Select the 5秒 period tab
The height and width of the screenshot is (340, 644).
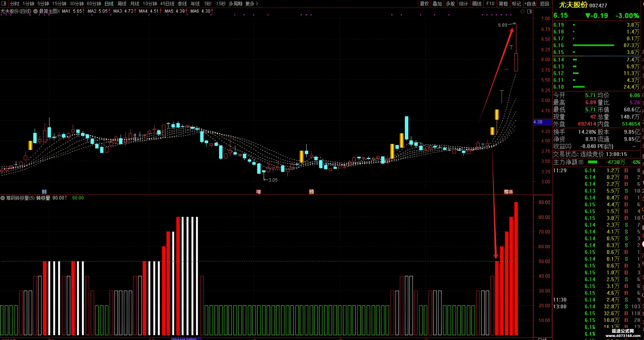click(208, 4)
